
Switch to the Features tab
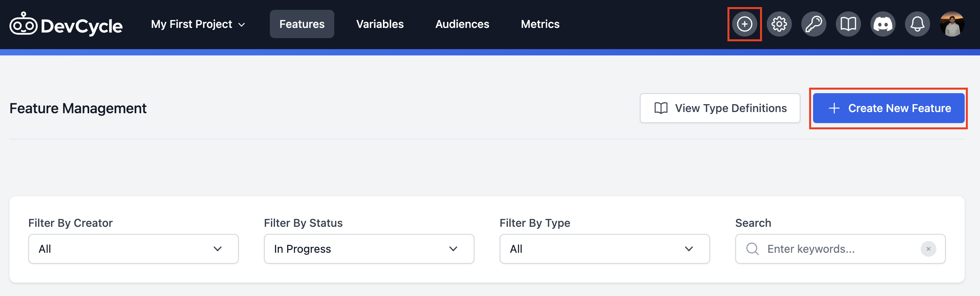pyautogui.click(x=302, y=24)
